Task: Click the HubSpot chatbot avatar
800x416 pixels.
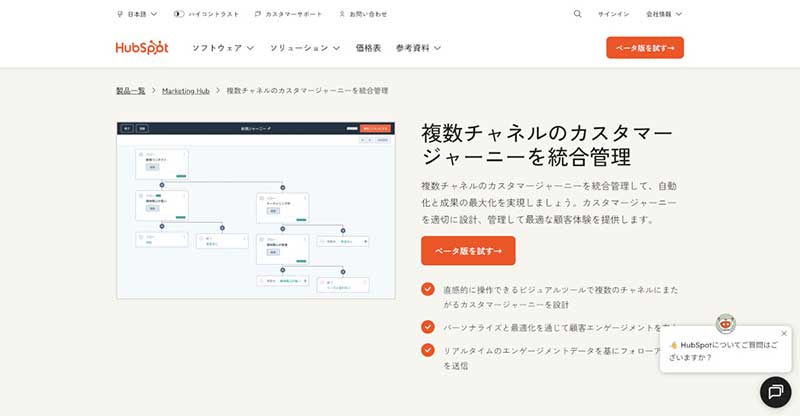Action: [x=726, y=324]
